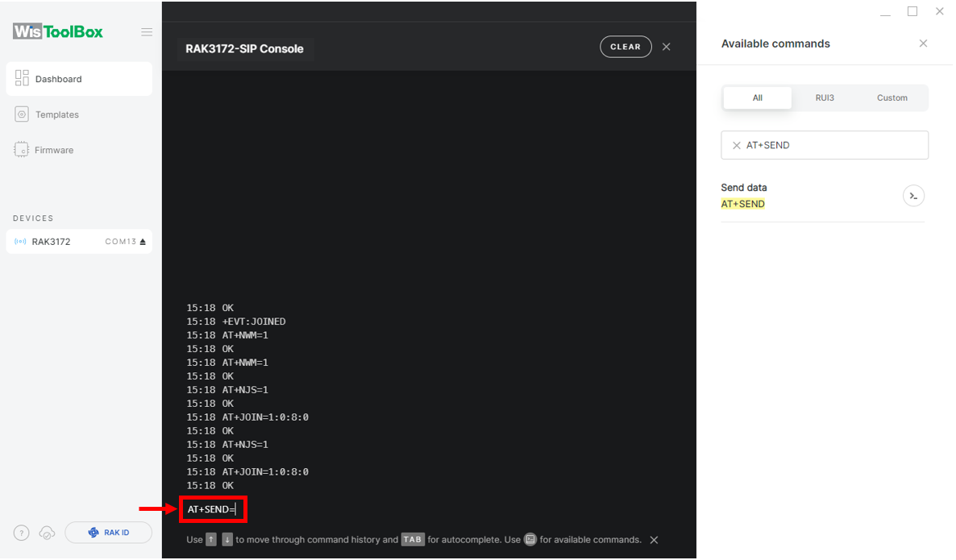Click the RAK3172-SIP Console title

click(244, 49)
